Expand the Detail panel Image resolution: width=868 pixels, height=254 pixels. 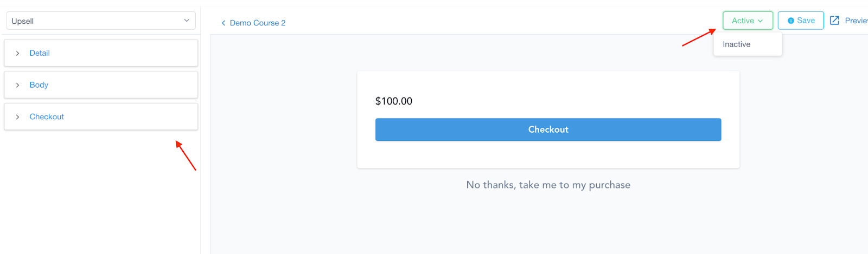(101, 53)
